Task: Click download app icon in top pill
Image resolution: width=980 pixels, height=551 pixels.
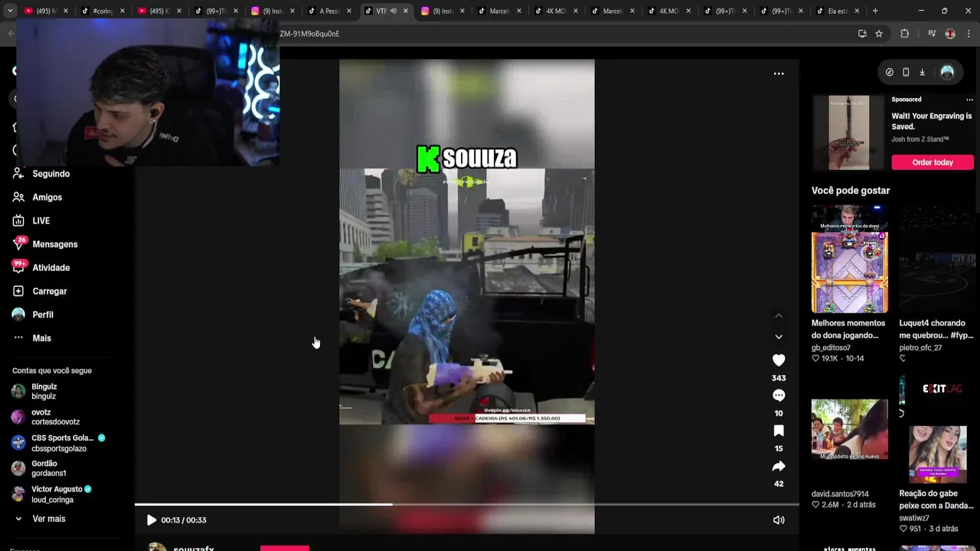Action: [922, 72]
